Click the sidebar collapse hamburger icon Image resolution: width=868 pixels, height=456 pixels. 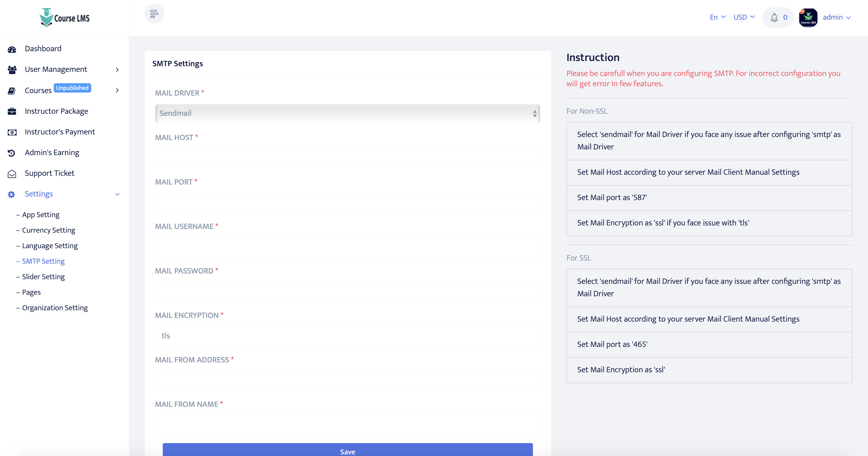coord(154,14)
